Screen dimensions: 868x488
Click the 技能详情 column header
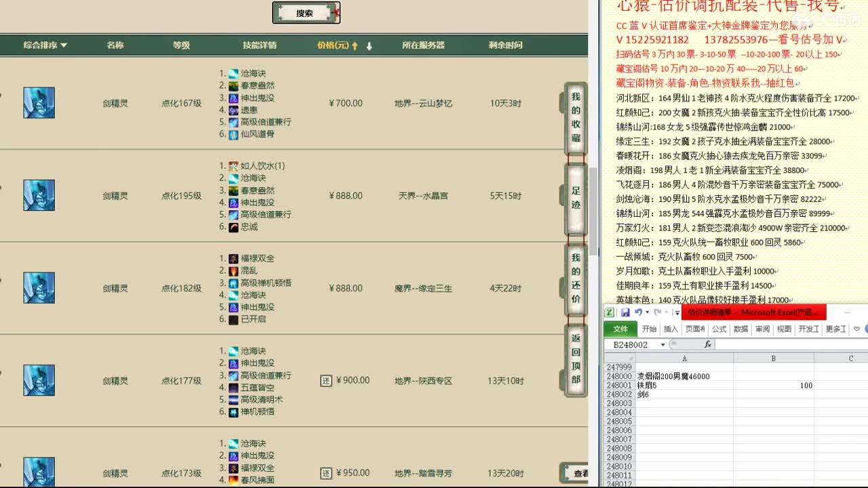[260, 45]
